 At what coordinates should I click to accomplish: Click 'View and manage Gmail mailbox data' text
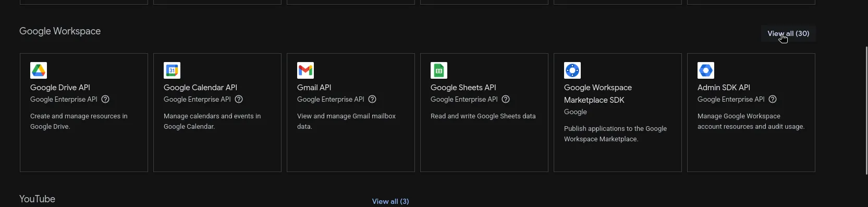346,121
